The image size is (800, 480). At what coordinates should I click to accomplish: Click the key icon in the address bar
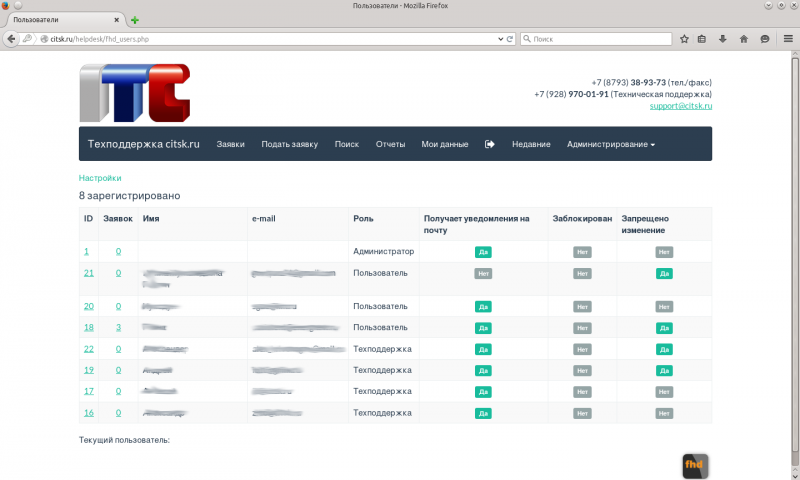click(28, 39)
